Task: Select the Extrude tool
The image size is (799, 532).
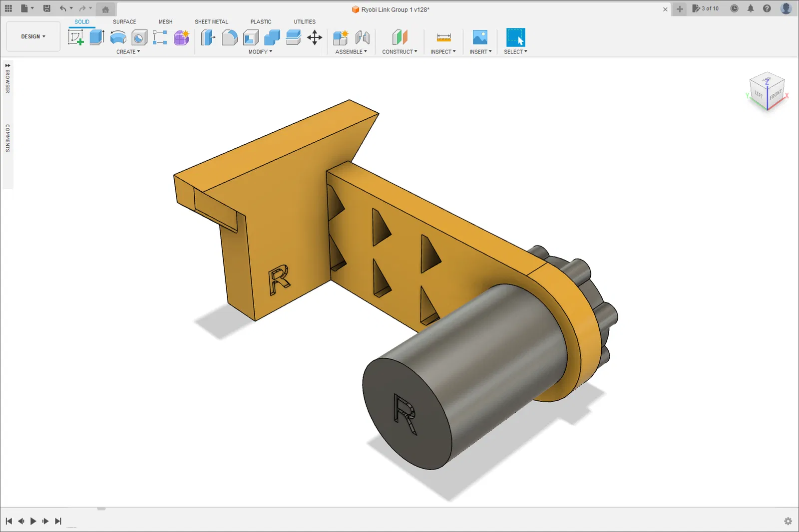Action: coord(97,37)
